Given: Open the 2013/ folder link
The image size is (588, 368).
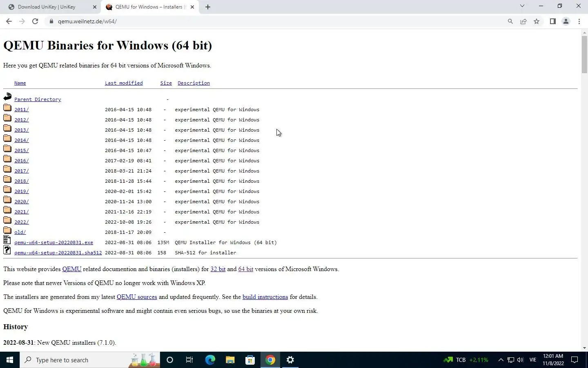Looking at the screenshot, I should [22, 130].
